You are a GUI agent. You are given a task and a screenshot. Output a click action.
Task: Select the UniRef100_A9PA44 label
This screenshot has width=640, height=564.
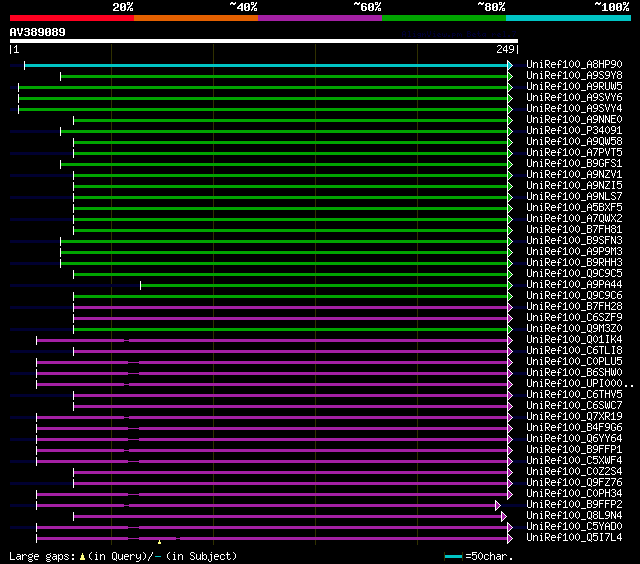[x=574, y=285]
